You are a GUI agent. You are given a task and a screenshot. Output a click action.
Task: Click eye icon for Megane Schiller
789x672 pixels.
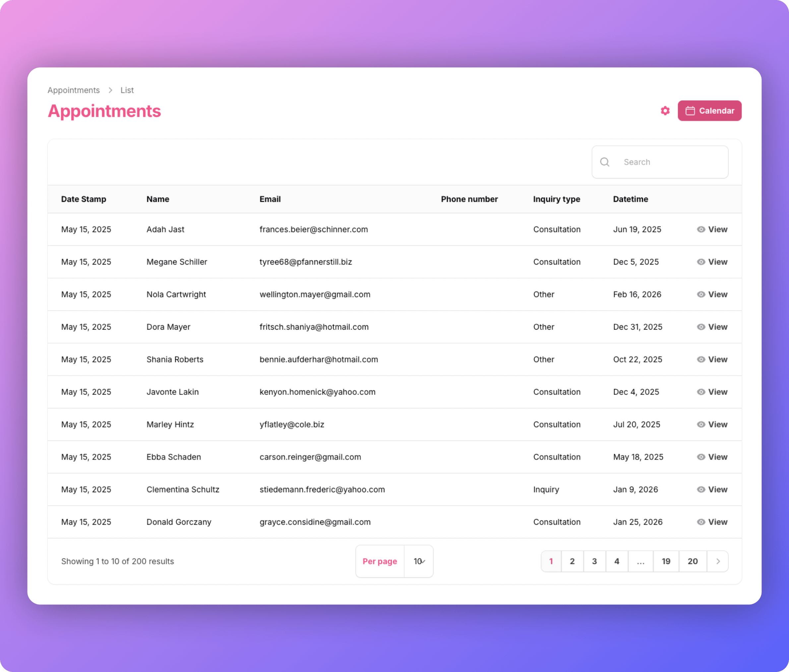click(701, 262)
